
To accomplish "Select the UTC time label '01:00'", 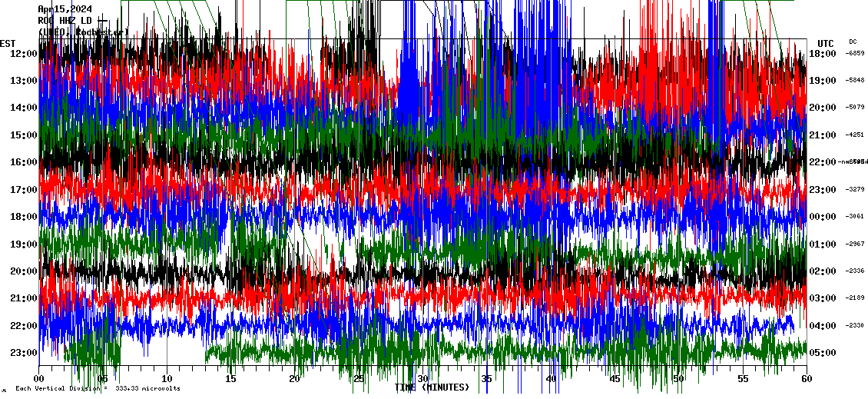I will (x=823, y=244).
